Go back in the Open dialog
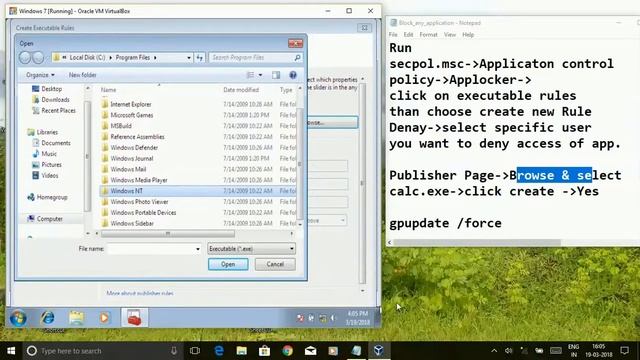 (x=25, y=58)
